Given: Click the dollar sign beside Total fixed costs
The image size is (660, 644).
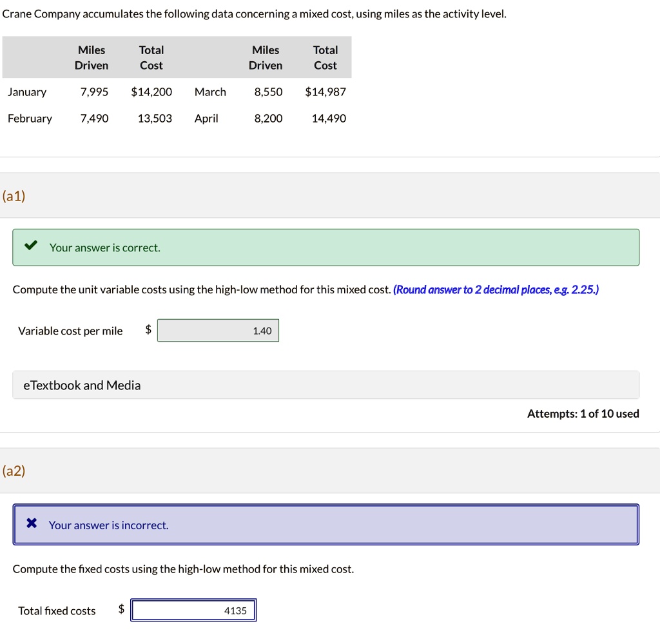Looking at the screenshot, I should pyautogui.click(x=121, y=610).
